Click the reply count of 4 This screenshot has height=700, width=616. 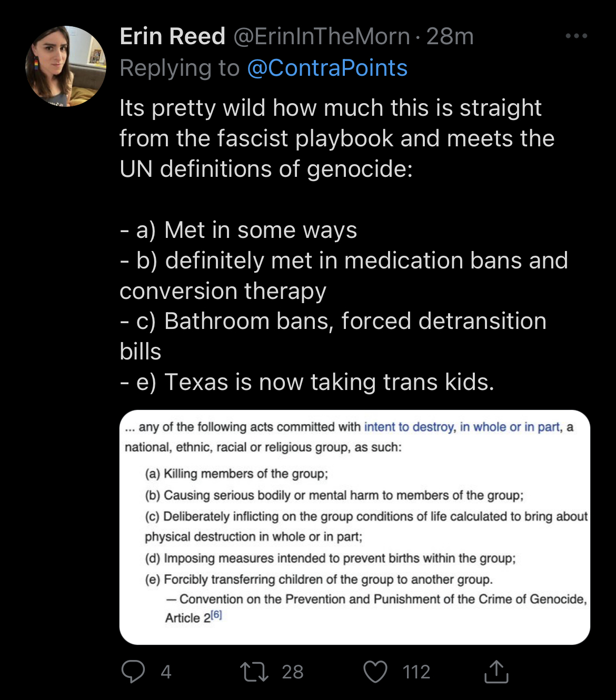point(166,672)
